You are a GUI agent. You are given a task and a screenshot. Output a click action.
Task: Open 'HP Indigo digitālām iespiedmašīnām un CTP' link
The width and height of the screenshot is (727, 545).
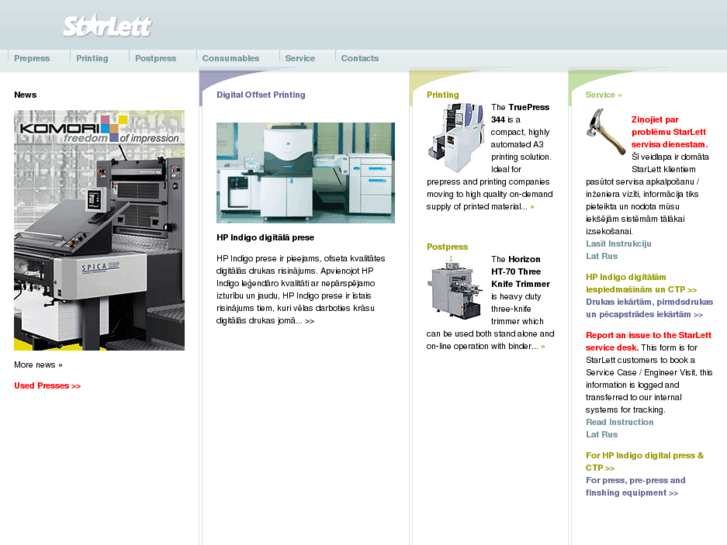pos(641,283)
